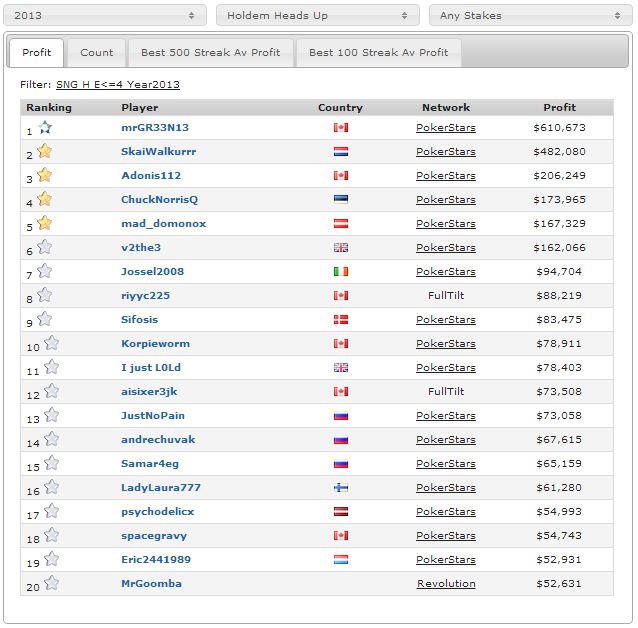
Task: Click PokerStars link in Jossel2008 row
Action: tap(446, 271)
